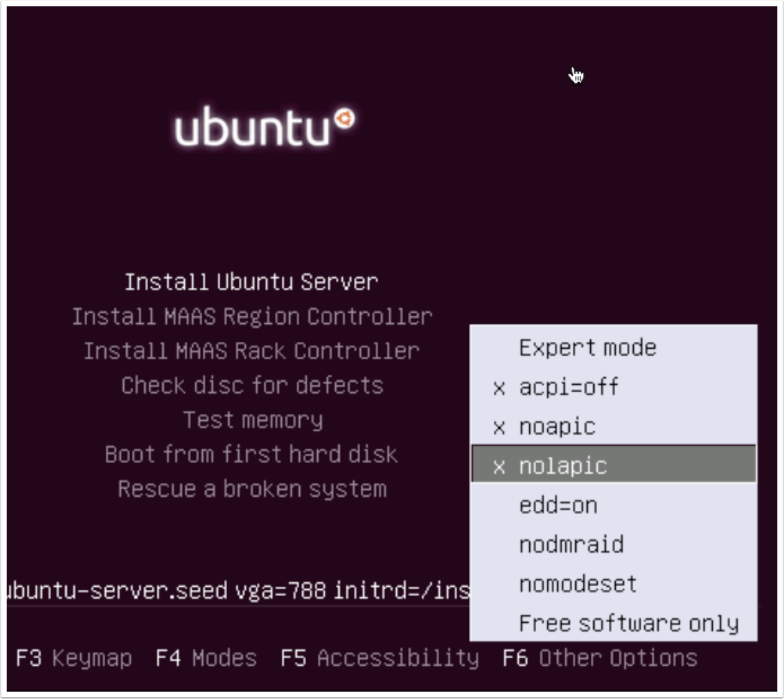Enable Free software only option

[628, 623]
